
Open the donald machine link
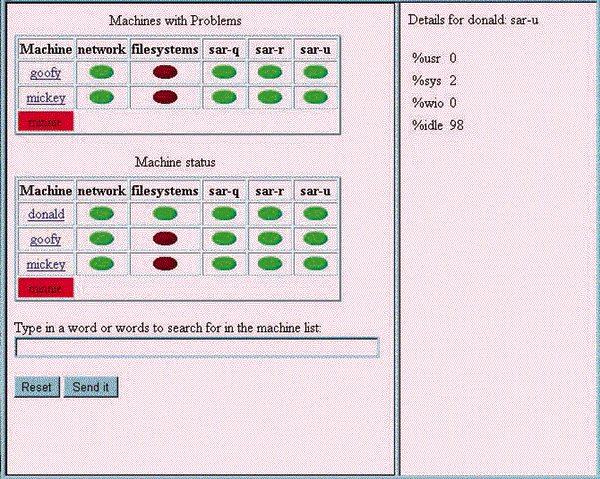[46, 214]
